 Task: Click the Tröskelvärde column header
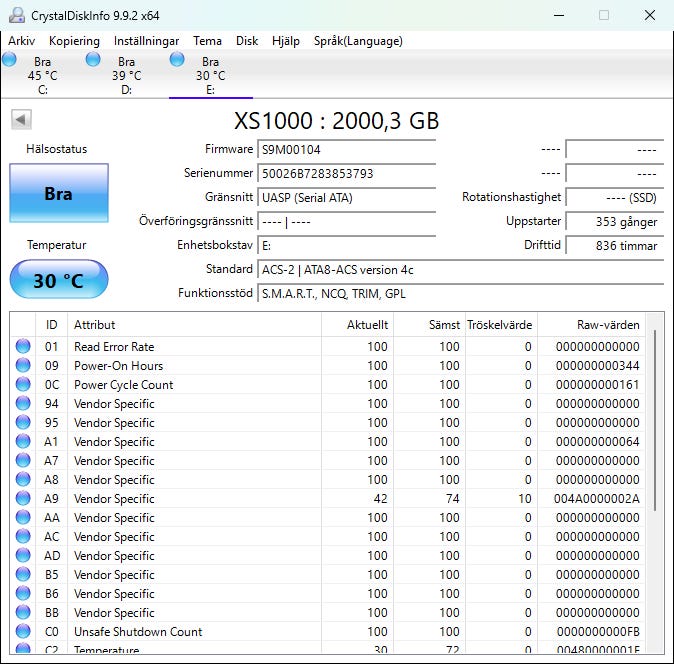[x=501, y=324]
